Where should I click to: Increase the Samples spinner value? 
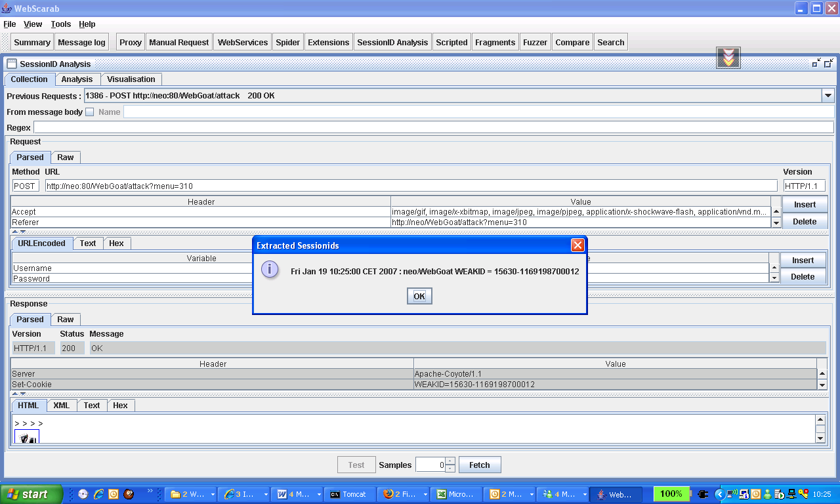pos(450,461)
